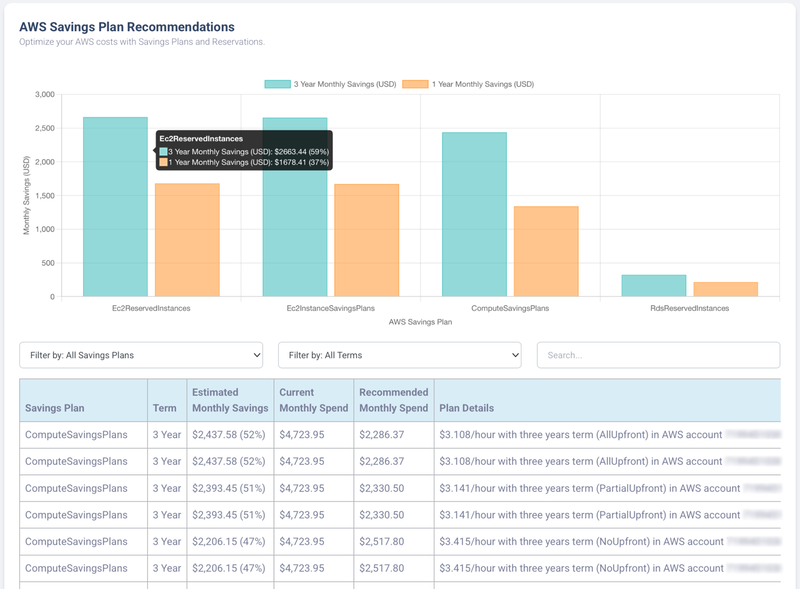Click the Ec2ReservedInstances 3 Year teal bar
The width and height of the screenshot is (800, 589).
tap(115, 207)
